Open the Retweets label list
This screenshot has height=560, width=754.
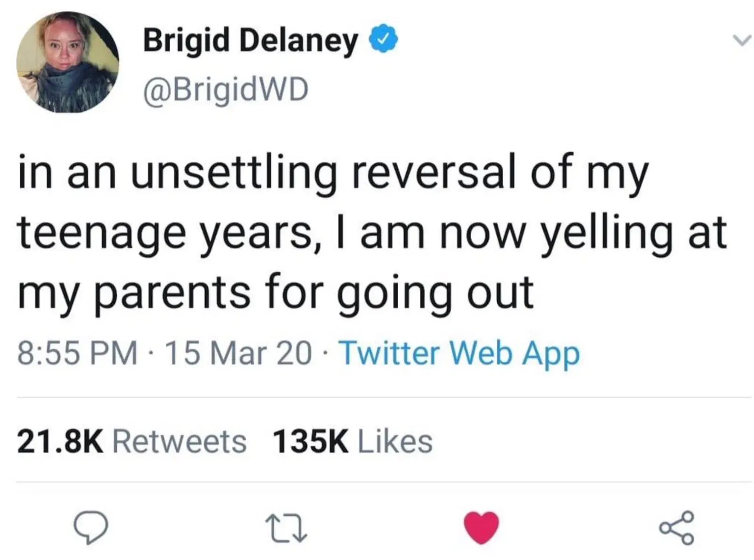coord(180,442)
